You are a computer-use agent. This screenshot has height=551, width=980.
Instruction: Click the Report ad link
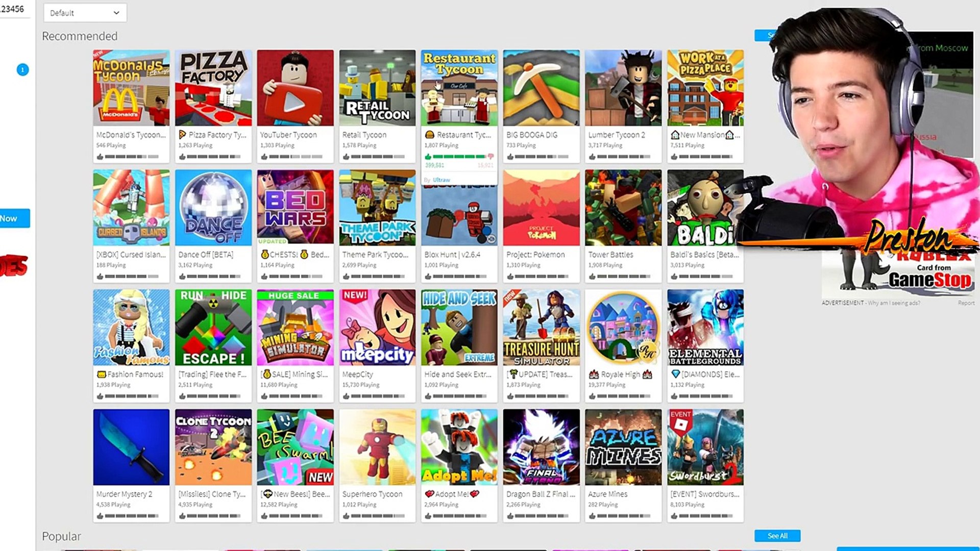(966, 303)
